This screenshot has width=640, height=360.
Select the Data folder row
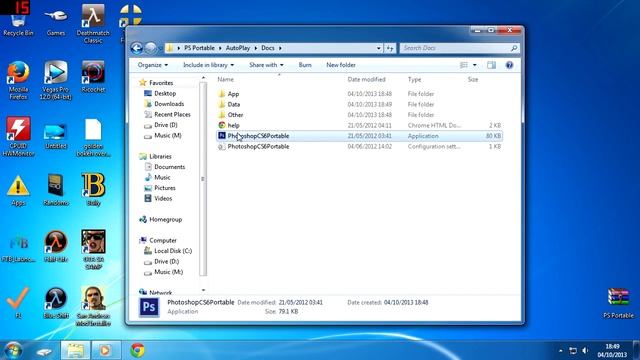click(x=359, y=104)
